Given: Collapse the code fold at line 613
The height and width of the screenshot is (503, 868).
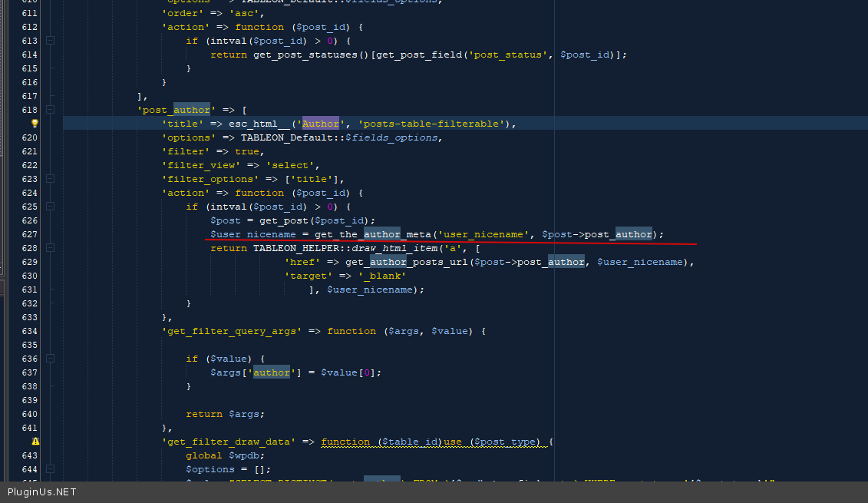Looking at the screenshot, I should coord(50,41).
